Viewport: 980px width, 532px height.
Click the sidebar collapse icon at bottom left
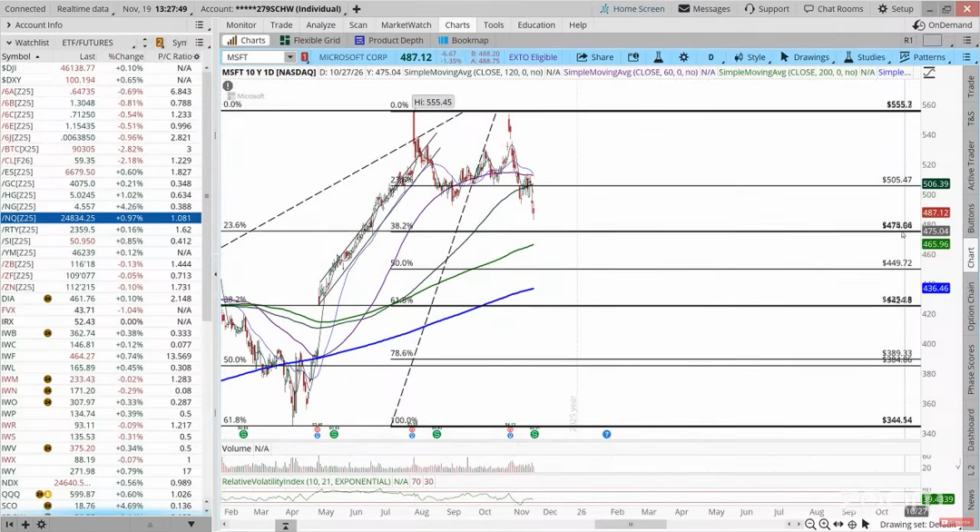(9, 525)
